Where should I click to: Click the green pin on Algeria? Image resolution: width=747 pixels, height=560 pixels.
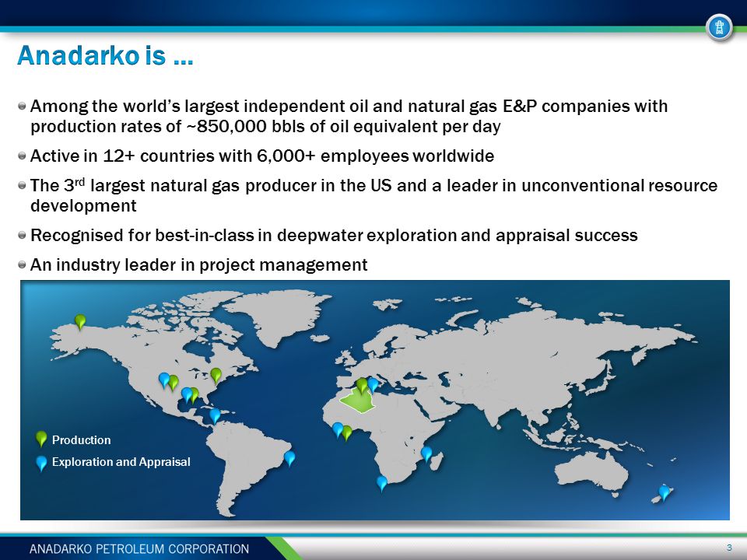coord(362,385)
